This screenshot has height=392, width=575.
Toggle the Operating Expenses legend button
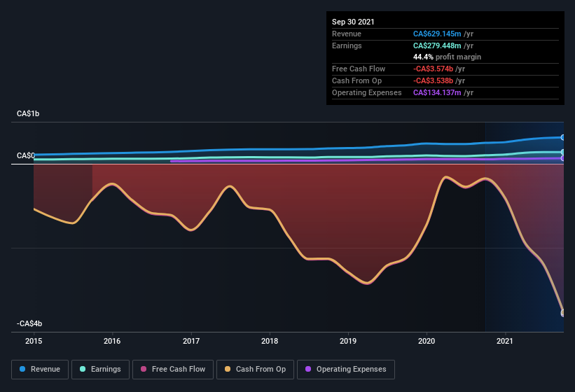[x=346, y=370]
